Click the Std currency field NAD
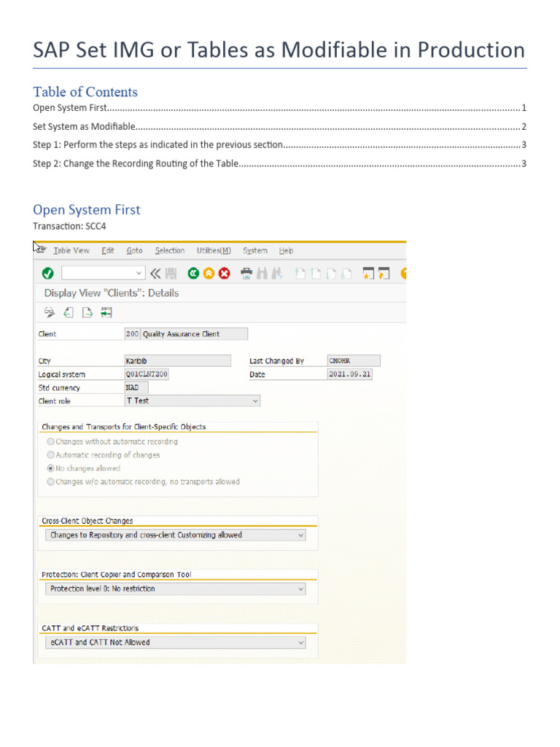Image resolution: width=560 pixels, height=747 pixels. tap(136, 388)
